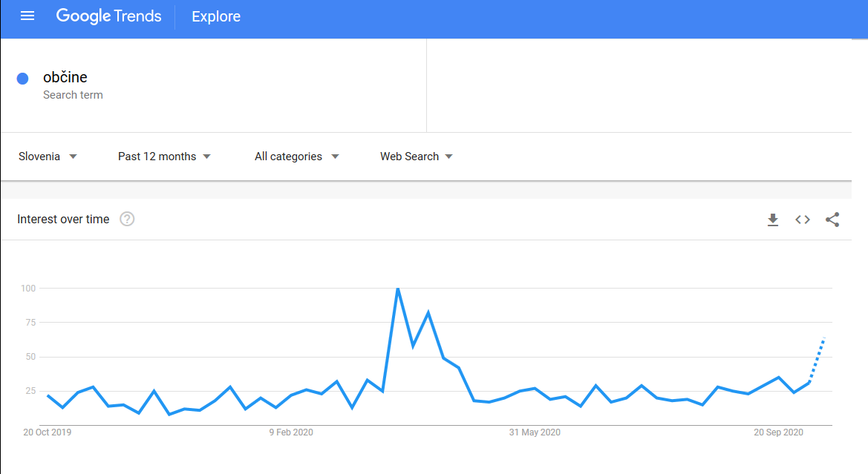Open the hamburger main menu
This screenshot has width=868, height=474.
[x=27, y=16]
